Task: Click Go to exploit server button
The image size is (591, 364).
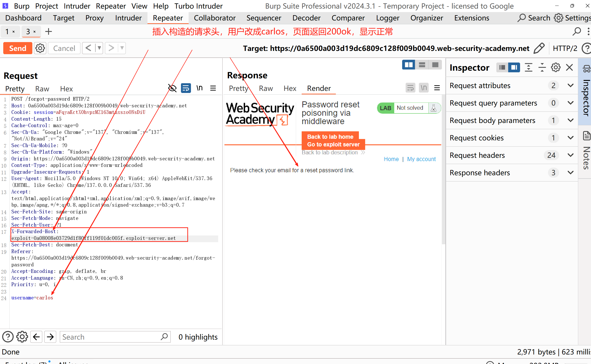Action: point(333,144)
